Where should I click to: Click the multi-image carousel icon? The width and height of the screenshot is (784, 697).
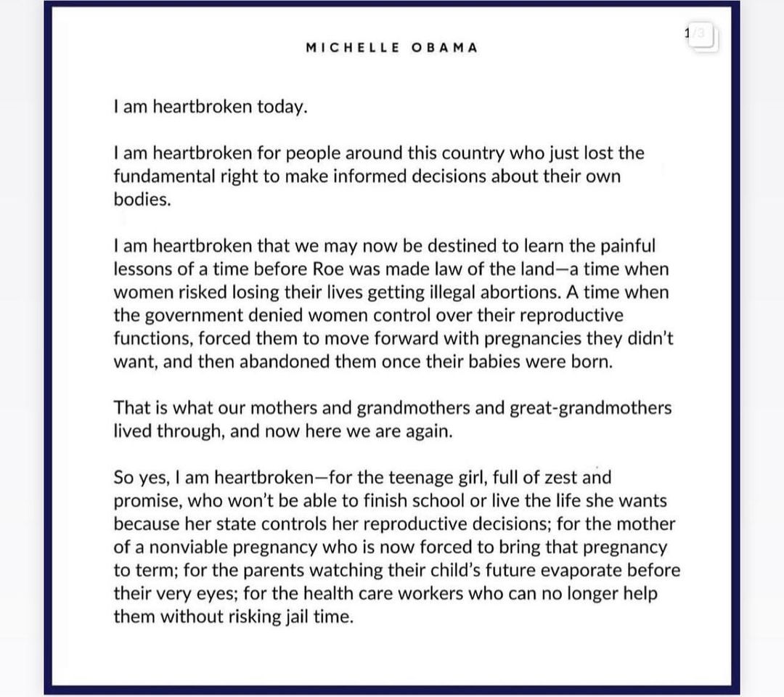701,36
